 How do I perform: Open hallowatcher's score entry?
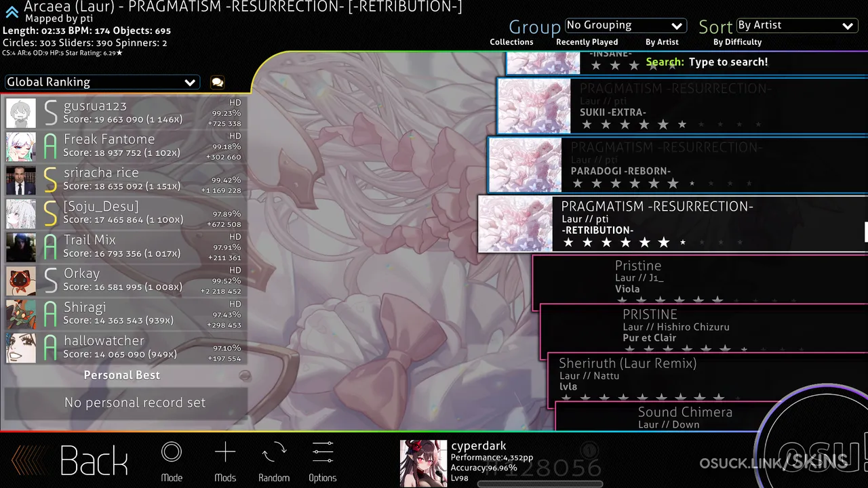pyautogui.click(x=125, y=348)
